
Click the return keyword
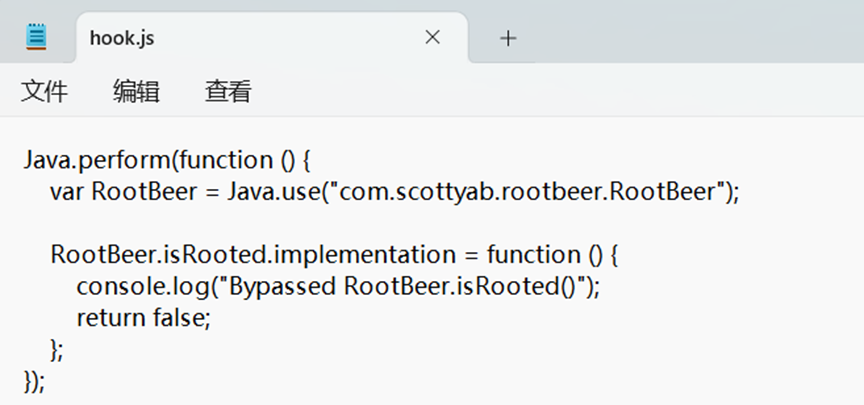click(106, 317)
